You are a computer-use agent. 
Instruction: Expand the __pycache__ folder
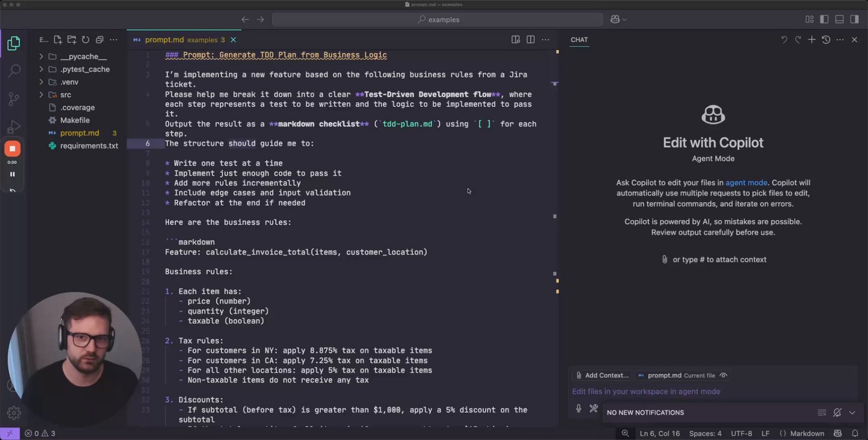[41, 56]
